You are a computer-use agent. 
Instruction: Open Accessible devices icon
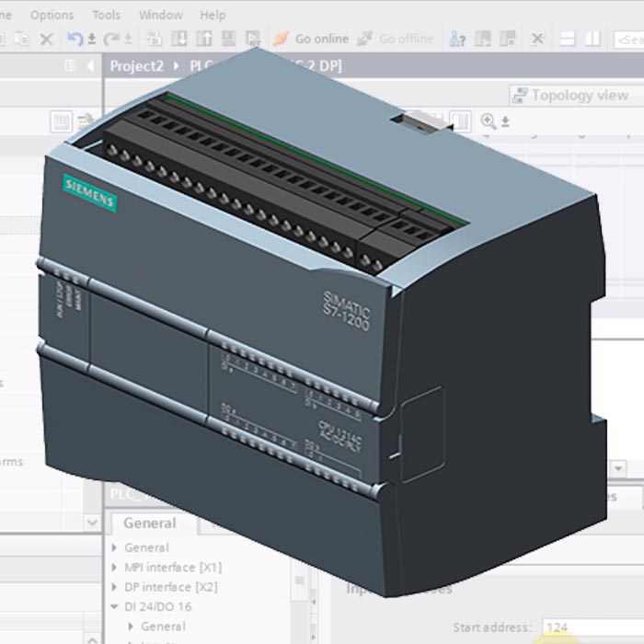[x=457, y=39]
